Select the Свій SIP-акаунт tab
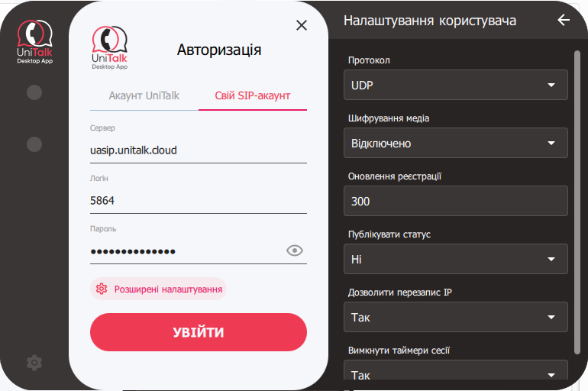Screen dimensions: 588x391 tap(252, 96)
